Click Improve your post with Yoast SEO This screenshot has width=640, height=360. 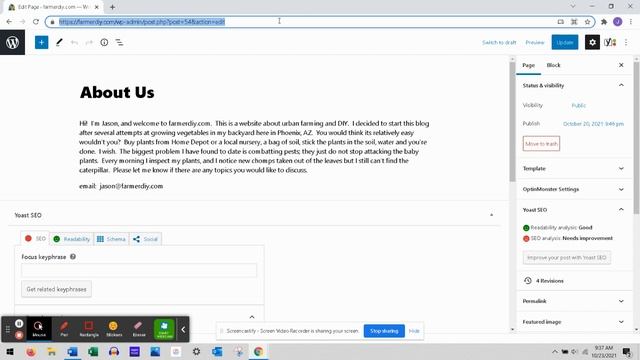[x=567, y=258]
